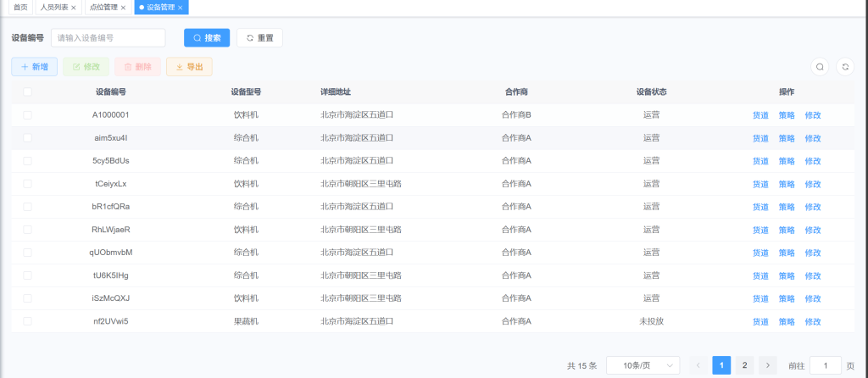The width and height of the screenshot is (868, 378).
Task: Click the round refresh icon above the table
Action: coord(844,67)
